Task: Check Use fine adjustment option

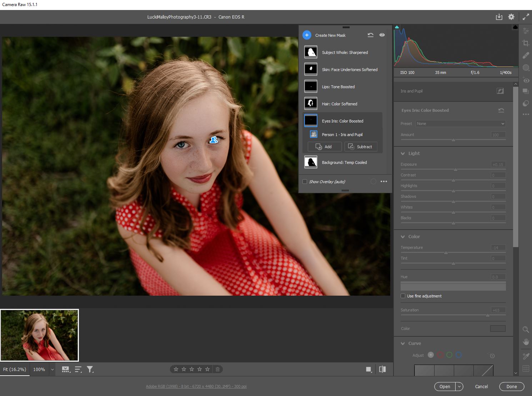Action: (403, 296)
